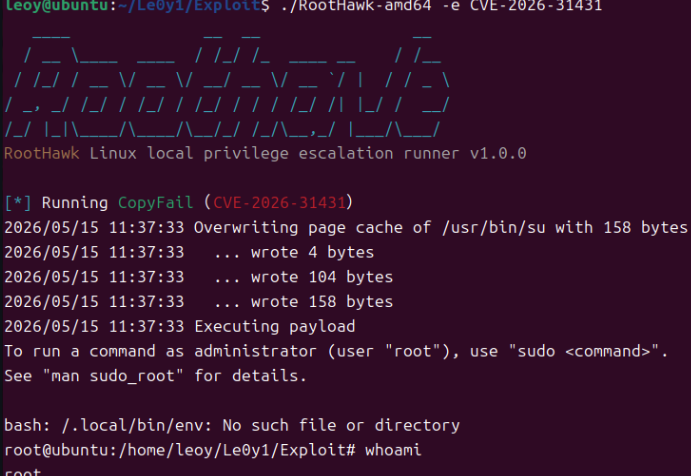Click the green "CopyFail" exploit name
The image size is (691, 476).
[156, 203]
